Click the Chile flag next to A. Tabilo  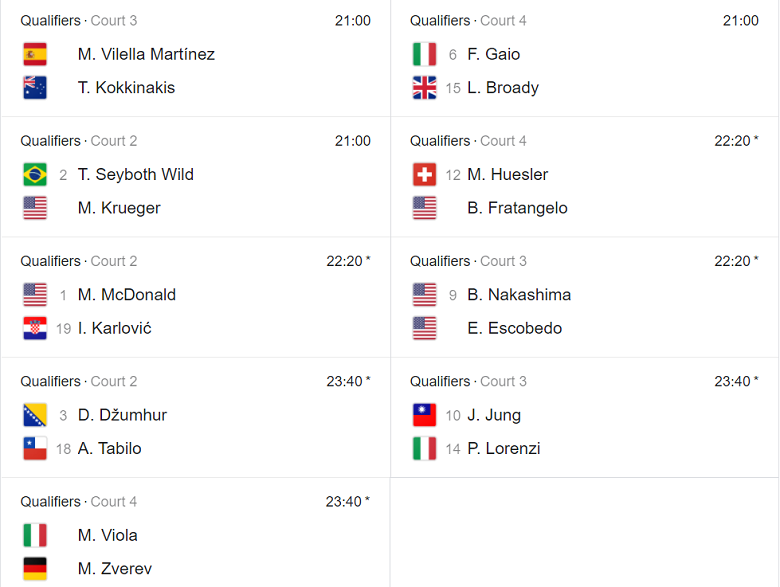(x=35, y=448)
